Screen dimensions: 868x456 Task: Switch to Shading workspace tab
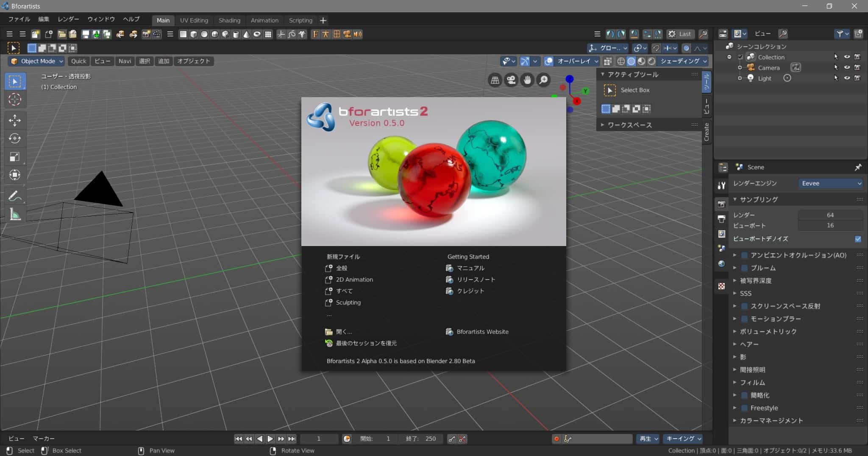point(229,20)
